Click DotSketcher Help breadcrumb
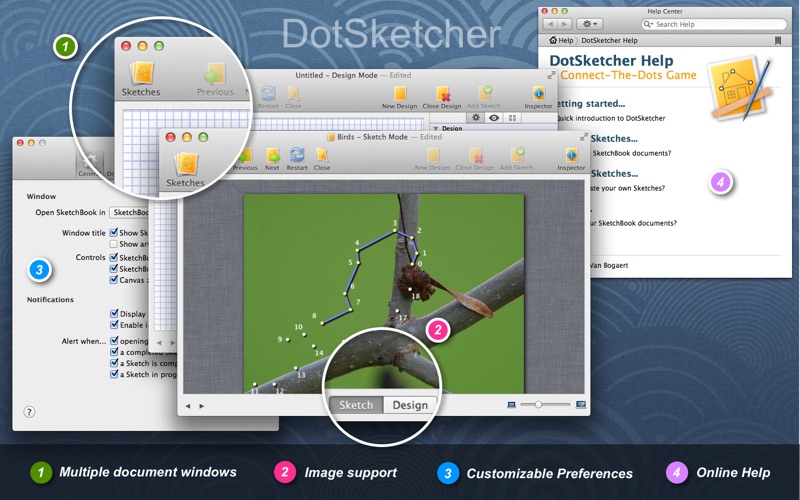This screenshot has width=800, height=500. pyautogui.click(x=609, y=40)
